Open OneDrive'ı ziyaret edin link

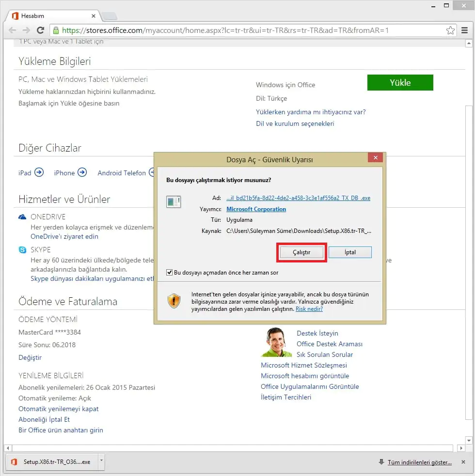(x=64, y=236)
